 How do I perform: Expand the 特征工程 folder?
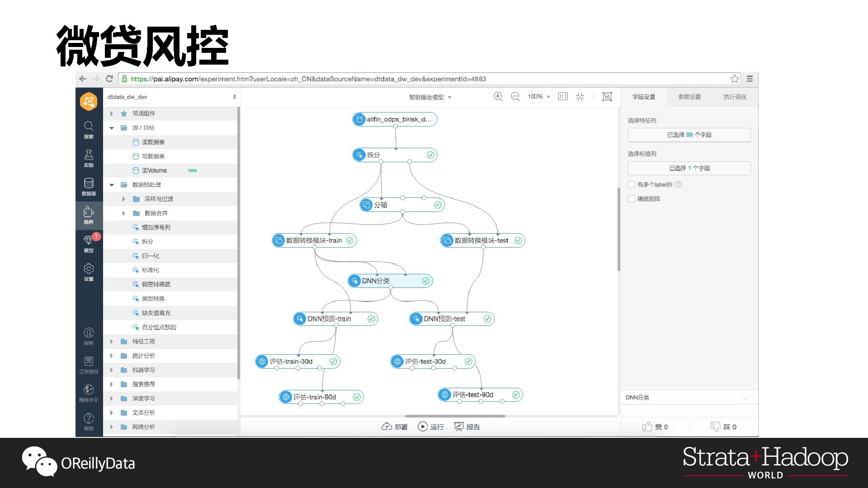(111, 342)
